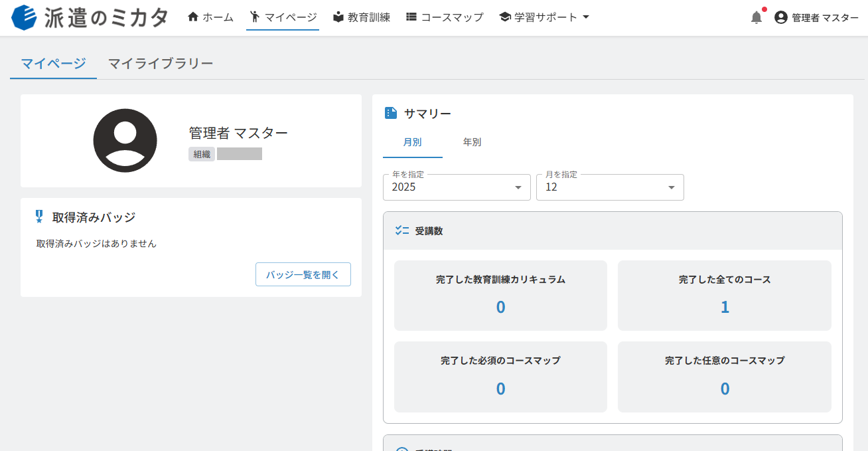868x451 pixels.
Task: Click the バッジ一覧を開く button
Action: 303,274
